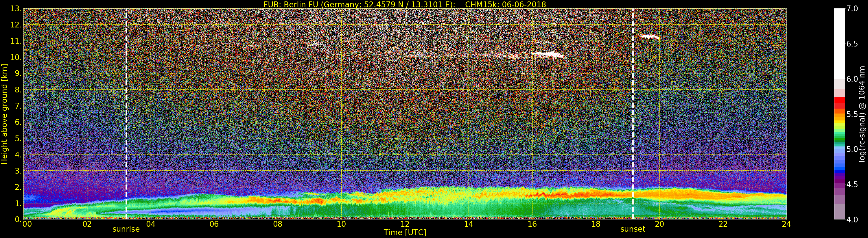Click the bright white cloud after sunset
This screenshot has width=868, height=238.
click(x=650, y=37)
